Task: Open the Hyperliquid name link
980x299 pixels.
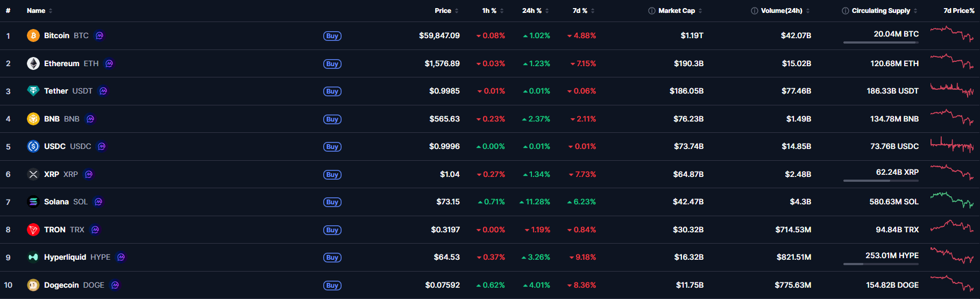Action: coord(65,257)
